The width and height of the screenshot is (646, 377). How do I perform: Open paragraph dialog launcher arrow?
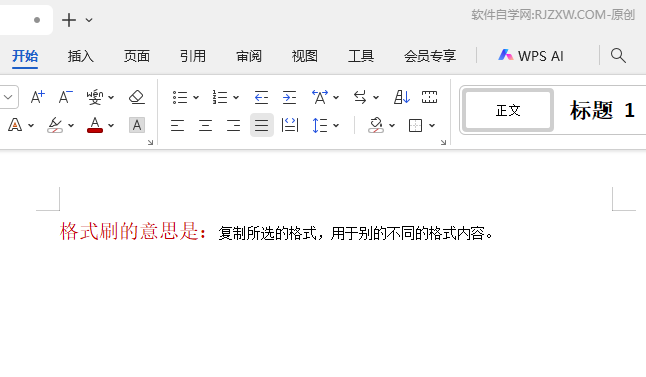443,143
